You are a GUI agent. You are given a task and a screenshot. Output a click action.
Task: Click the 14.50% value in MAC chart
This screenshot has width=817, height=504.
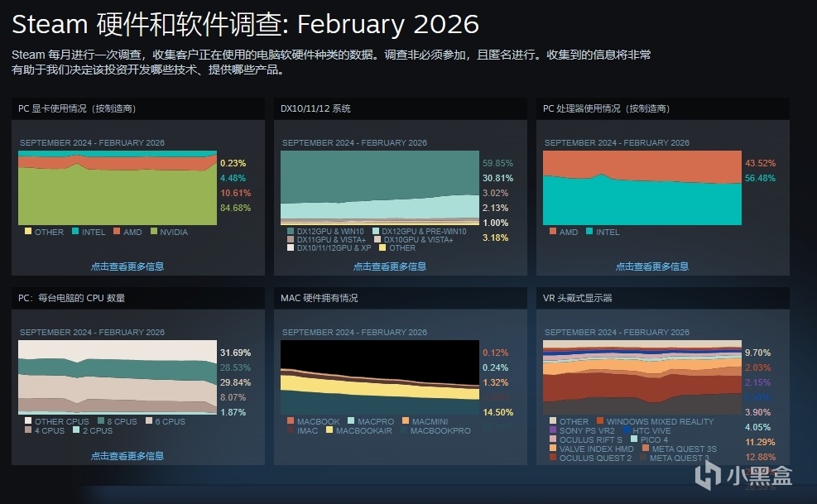pos(497,412)
